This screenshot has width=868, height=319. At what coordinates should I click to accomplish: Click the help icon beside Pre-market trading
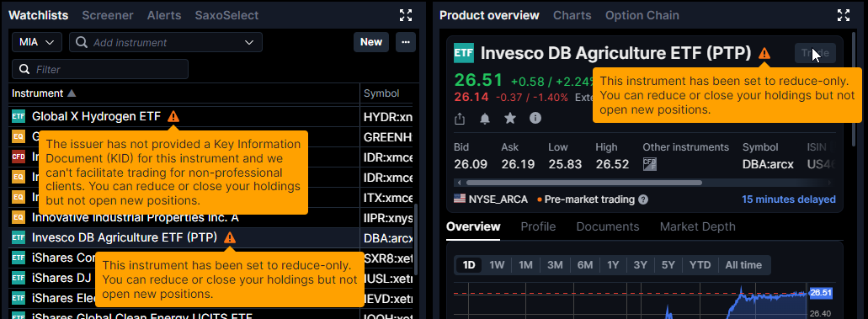click(x=642, y=199)
